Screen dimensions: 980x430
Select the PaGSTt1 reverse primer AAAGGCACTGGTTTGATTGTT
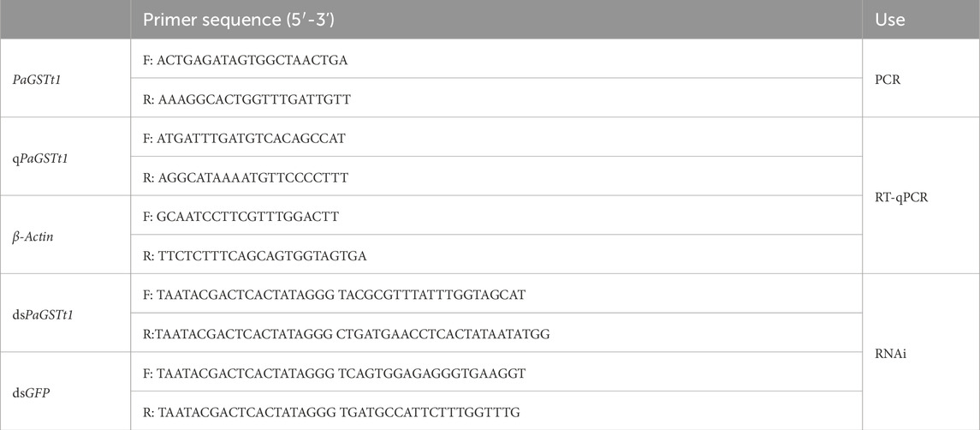click(x=253, y=99)
